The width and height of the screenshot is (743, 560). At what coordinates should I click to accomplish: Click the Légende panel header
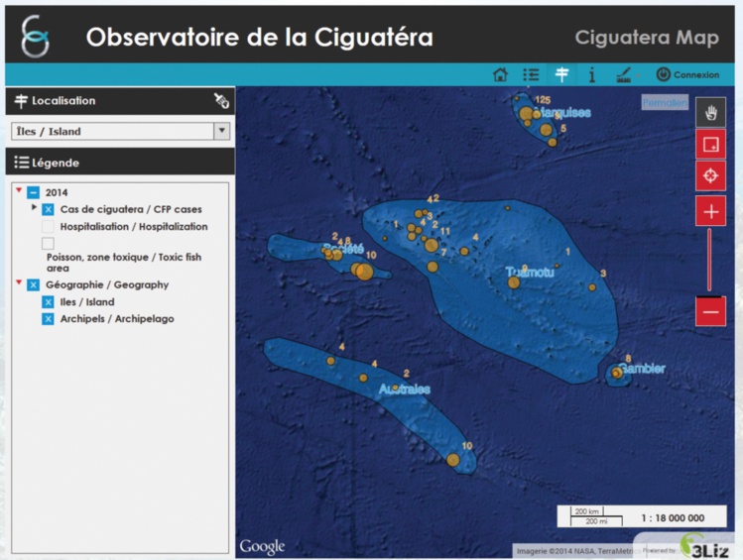[x=120, y=163]
